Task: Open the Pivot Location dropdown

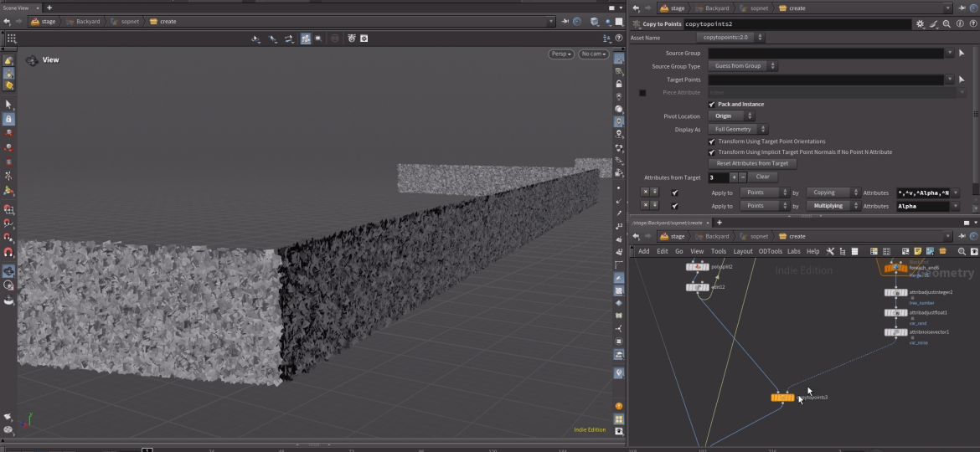Action: point(731,116)
